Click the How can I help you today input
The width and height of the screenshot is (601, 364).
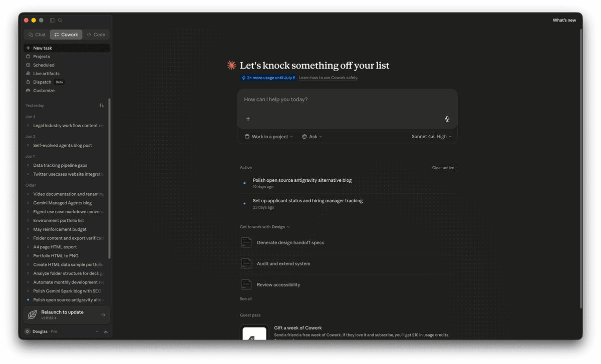pos(347,100)
